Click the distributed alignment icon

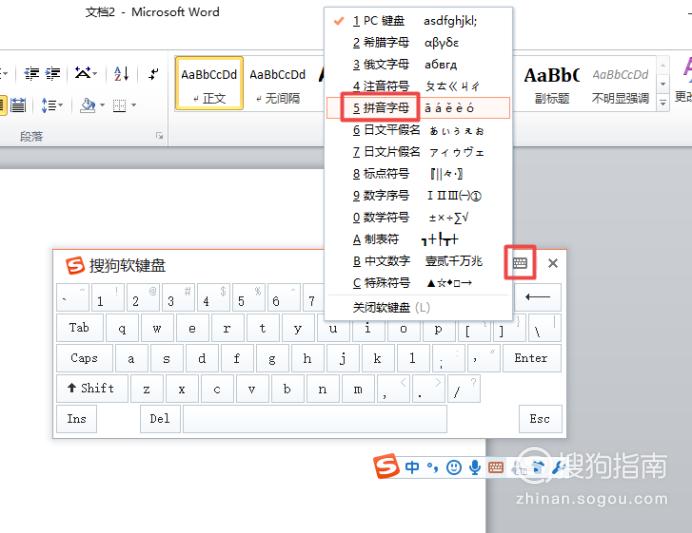(x=18, y=105)
